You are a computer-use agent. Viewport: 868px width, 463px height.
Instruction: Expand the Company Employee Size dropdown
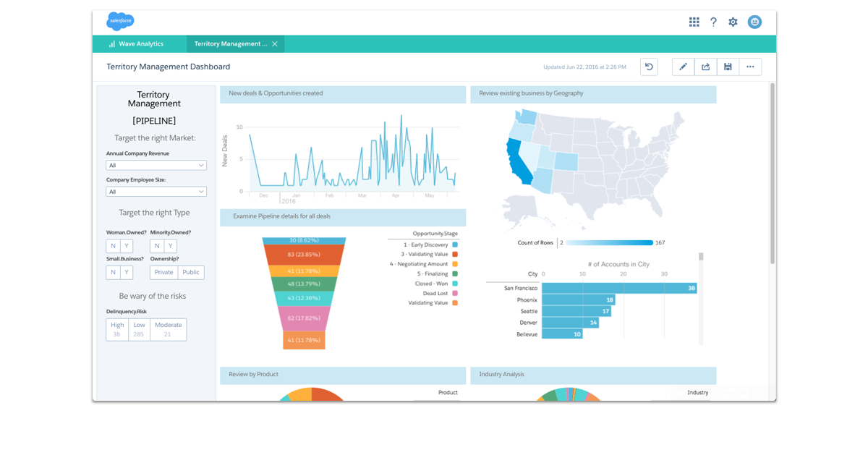coord(156,192)
